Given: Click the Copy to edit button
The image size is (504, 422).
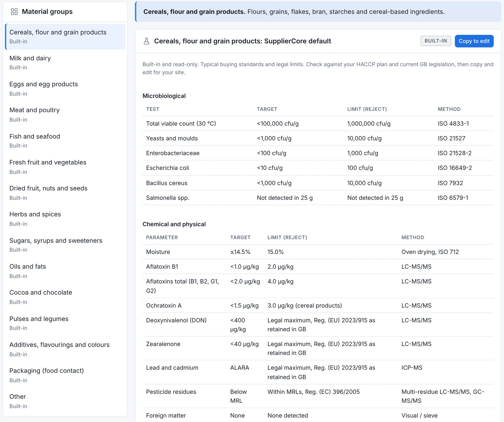Looking at the screenshot, I should point(474,41).
